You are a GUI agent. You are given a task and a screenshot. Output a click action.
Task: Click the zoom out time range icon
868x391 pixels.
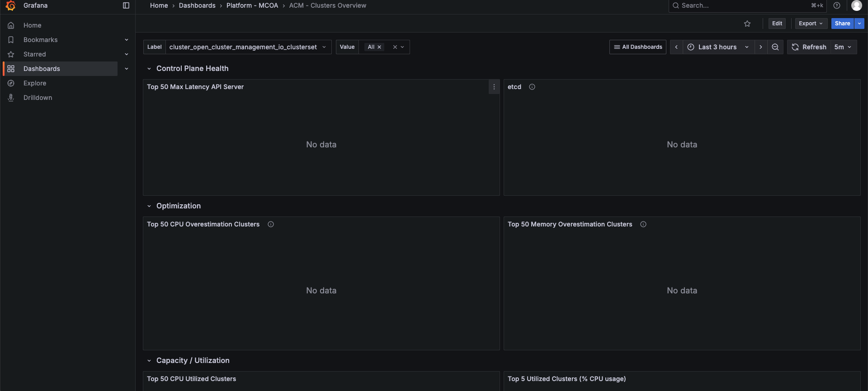pyautogui.click(x=775, y=47)
